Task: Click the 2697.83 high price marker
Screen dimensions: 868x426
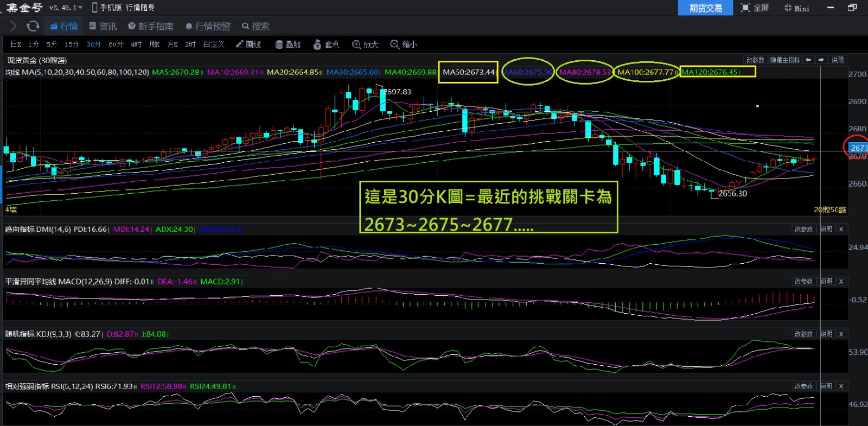Action: point(398,92)
